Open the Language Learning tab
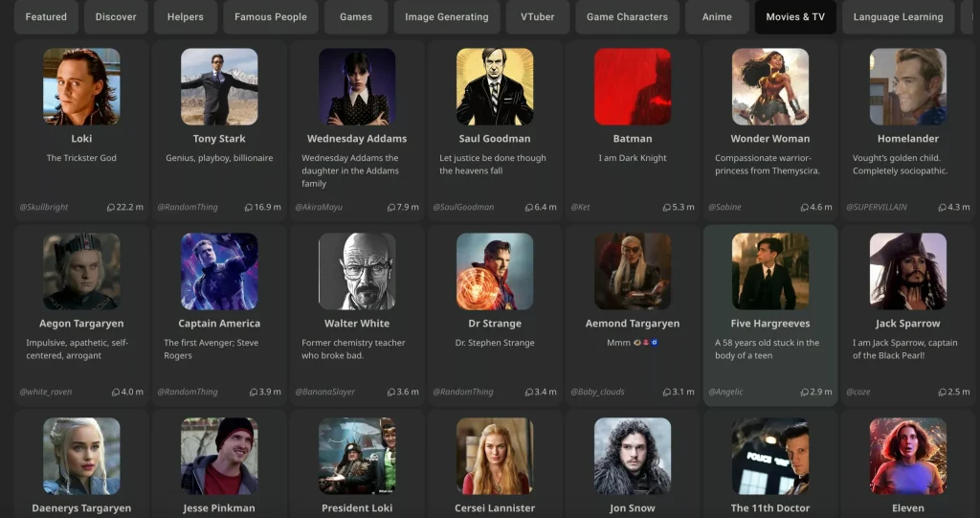The height and width of the screenshot is (518, 980). (898, 17)
